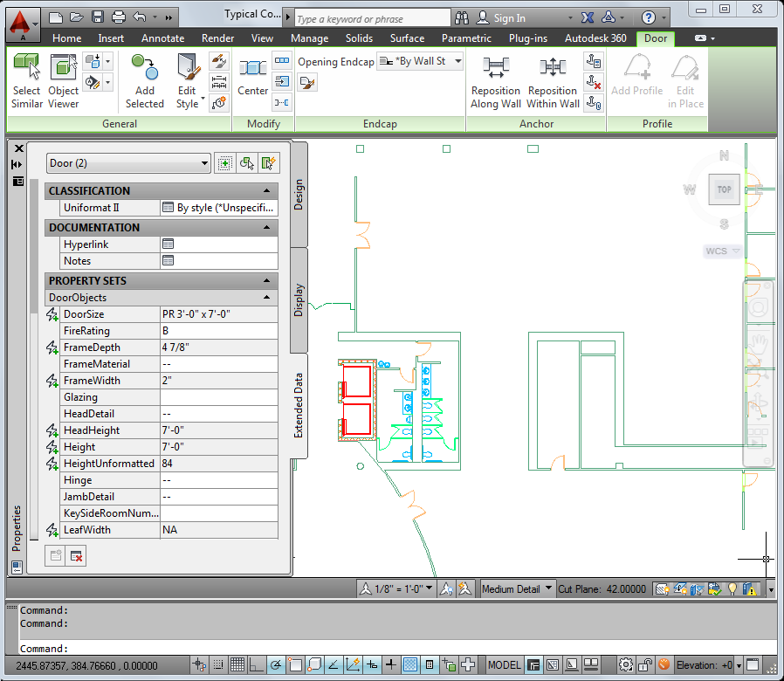Click the Workspace Switching gear icon
784x681 pixels.
pos(625,665)
